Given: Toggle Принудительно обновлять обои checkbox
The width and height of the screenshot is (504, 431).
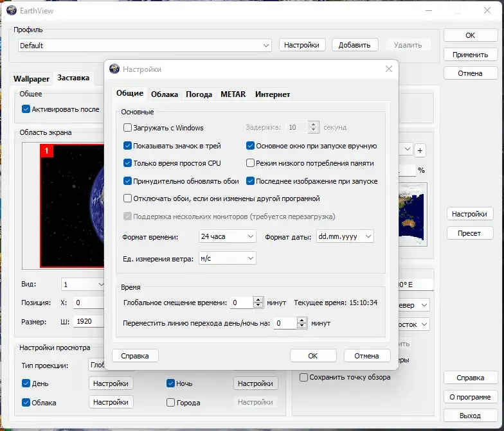Looking at the screenshot, I should tap(127, 181).
